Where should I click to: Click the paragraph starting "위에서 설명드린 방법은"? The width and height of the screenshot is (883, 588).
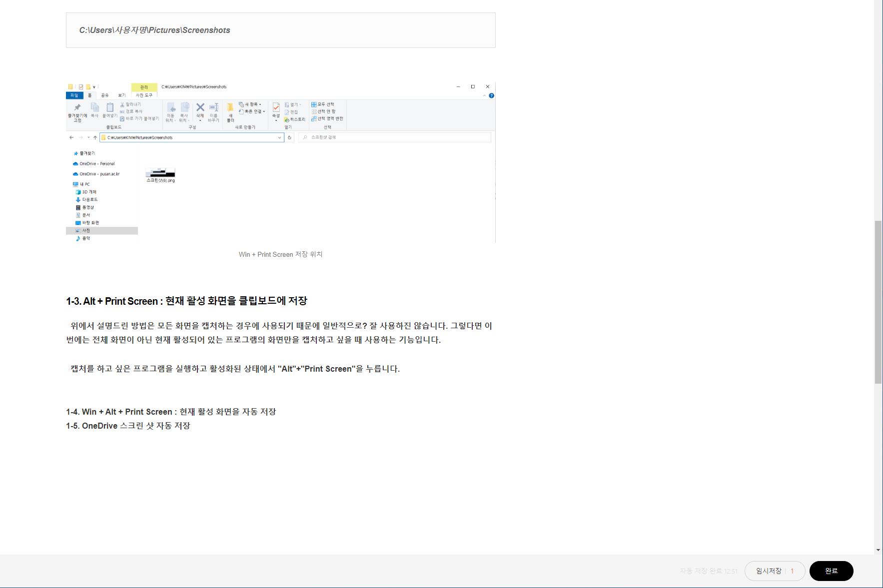279,333
